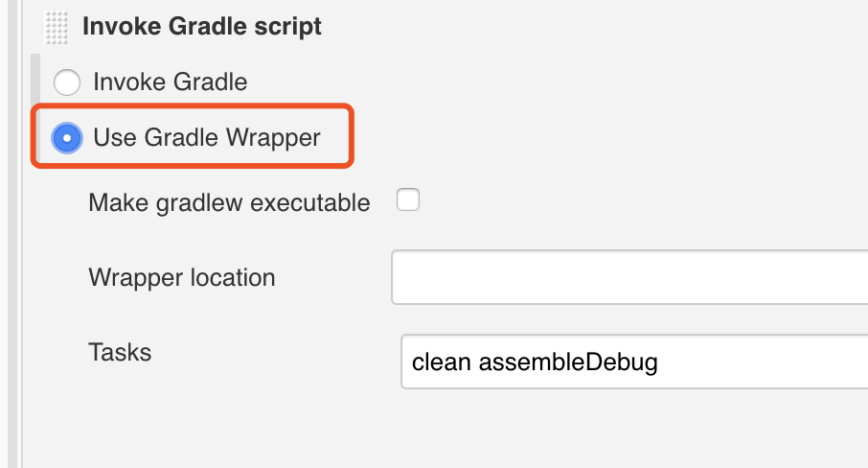Click empty space right after assembleDebug text
Viewport: 868px width, 468px height.
pyautogui.click(x=764, y=363)
